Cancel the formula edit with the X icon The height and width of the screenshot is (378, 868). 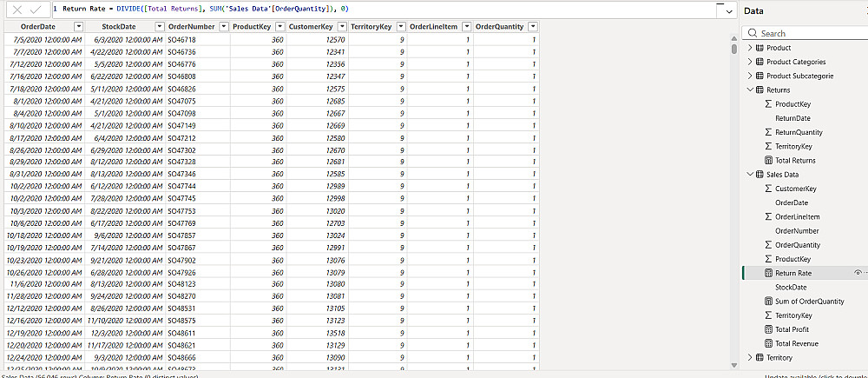(17, 10)
